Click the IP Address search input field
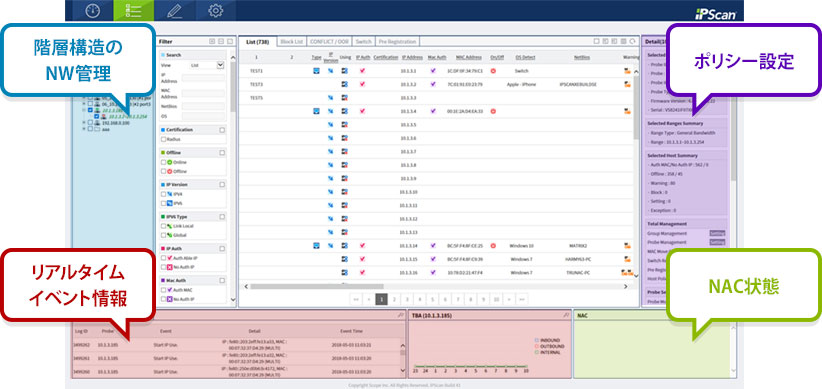 click(x=203, y=78)
